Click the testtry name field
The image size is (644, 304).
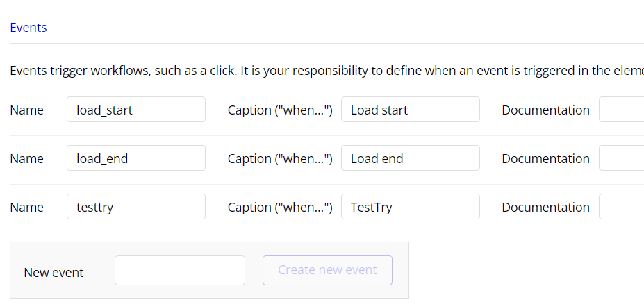(135, 207)
